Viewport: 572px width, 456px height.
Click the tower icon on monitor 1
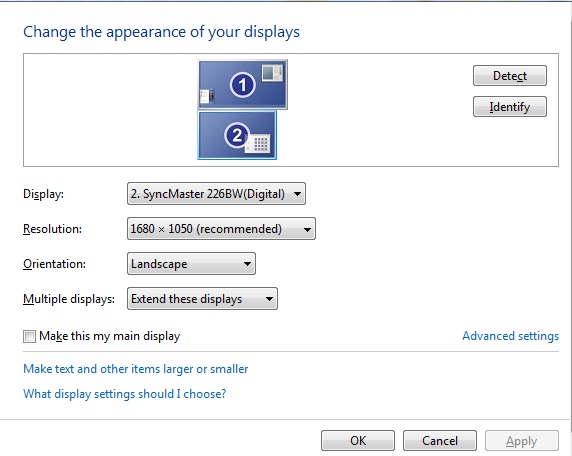click(207, 96)
